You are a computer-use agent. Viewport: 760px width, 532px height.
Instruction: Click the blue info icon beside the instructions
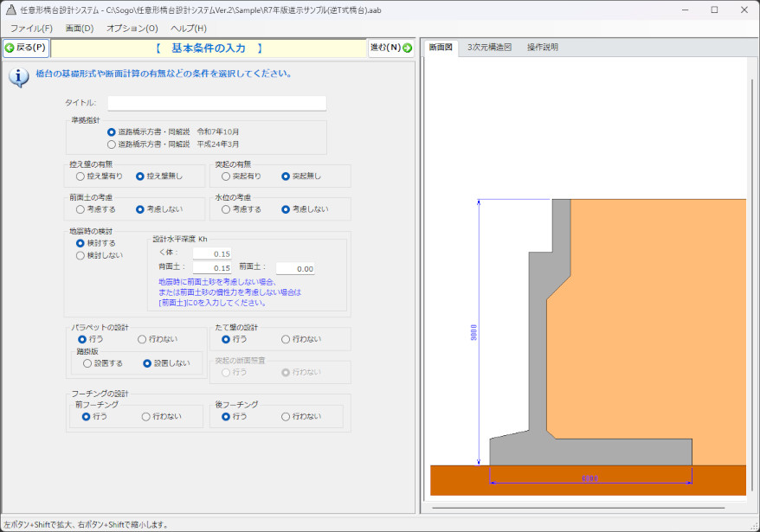(x=18, y=78)
